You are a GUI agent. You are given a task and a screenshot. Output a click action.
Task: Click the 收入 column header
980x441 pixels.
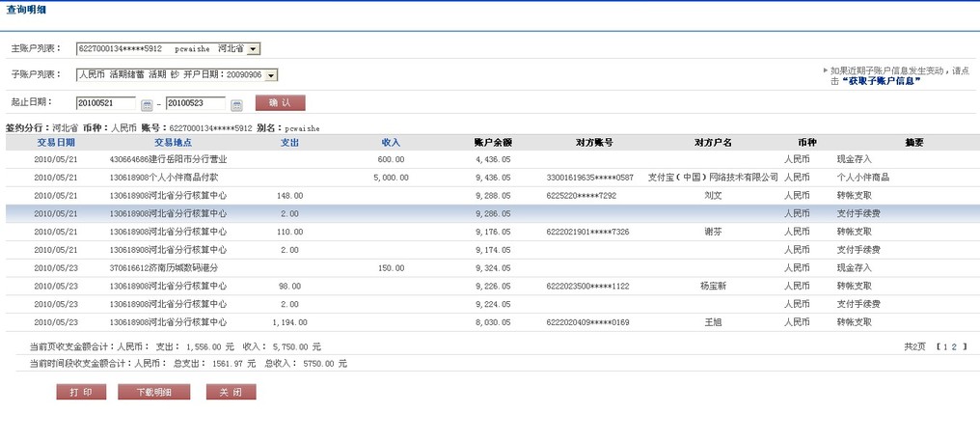[x=391, y=143]
